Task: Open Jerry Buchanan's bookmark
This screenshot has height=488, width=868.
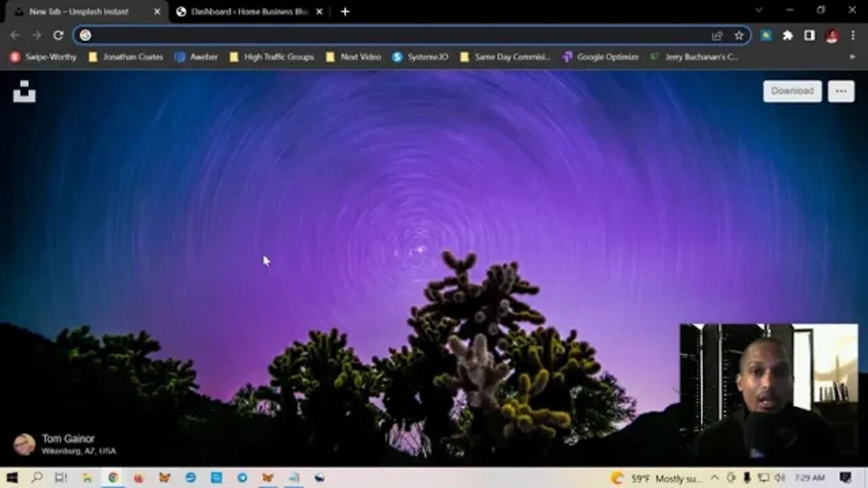Action: [694, 57]
